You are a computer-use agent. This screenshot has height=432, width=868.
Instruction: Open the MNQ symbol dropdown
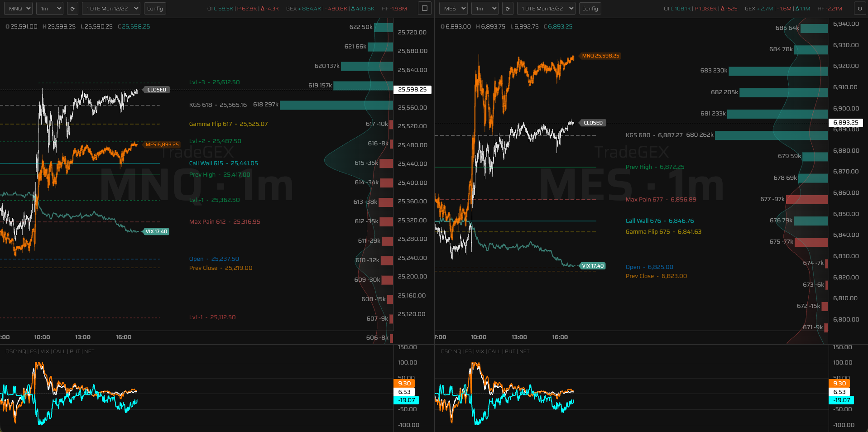[18, 8]
